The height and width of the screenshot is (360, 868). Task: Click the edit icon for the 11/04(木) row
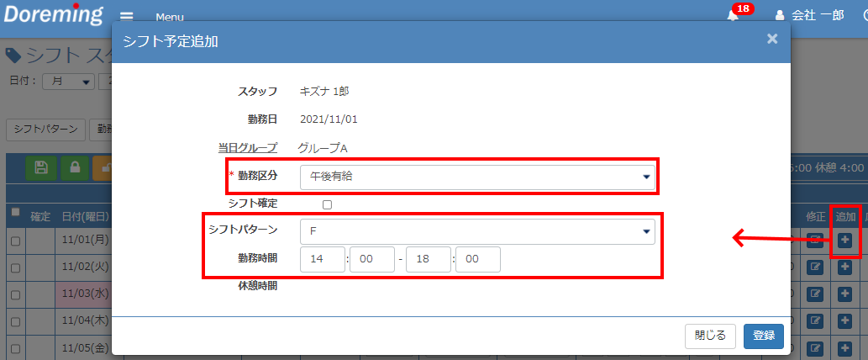[815, 320]
